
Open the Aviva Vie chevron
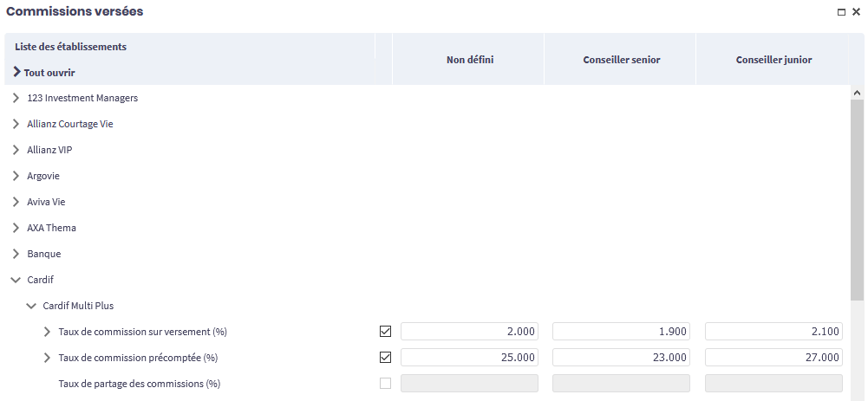click(16, 202)
